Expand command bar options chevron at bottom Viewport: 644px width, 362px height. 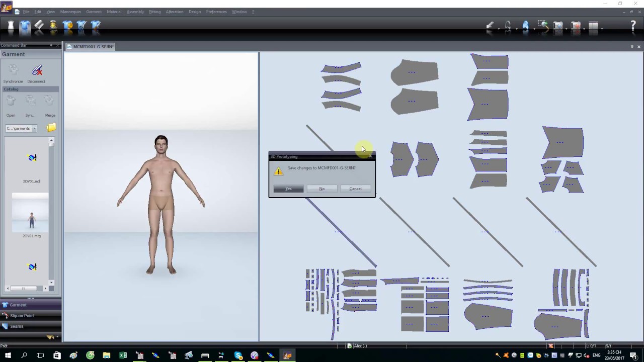coord(57,337)
